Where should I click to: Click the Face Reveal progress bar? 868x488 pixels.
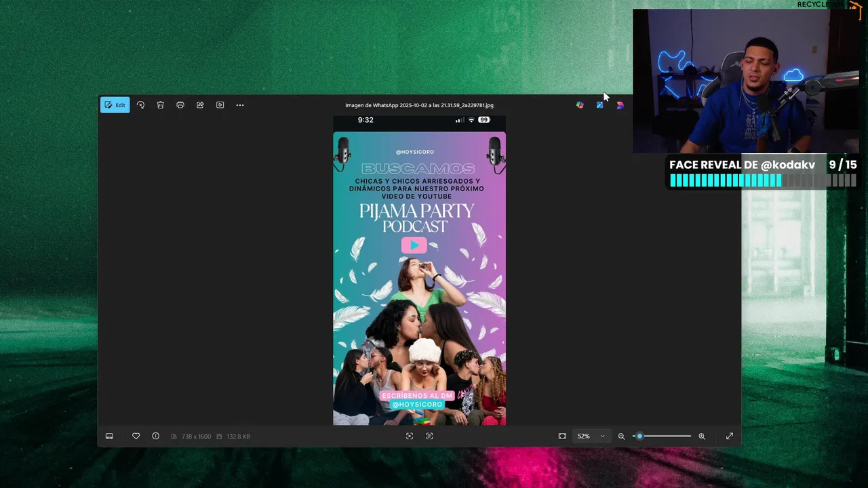pos(763,180)
